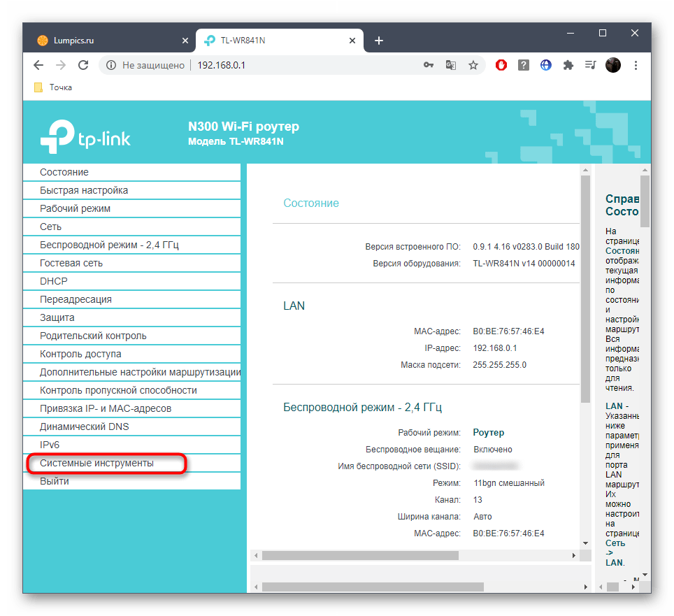Select Защита in the sidebar

[x=131, y=317]
